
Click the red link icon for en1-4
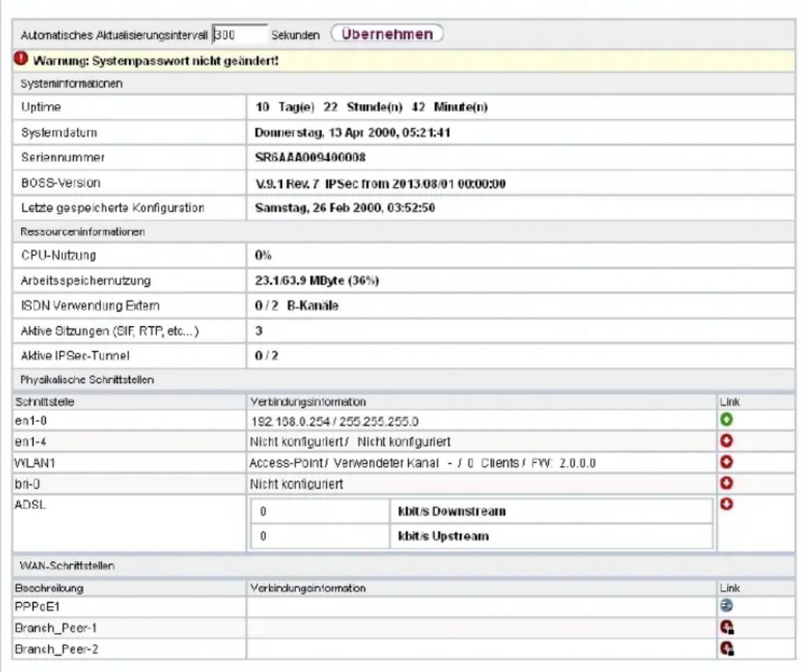pyautogui.click(x=726, y=440)
